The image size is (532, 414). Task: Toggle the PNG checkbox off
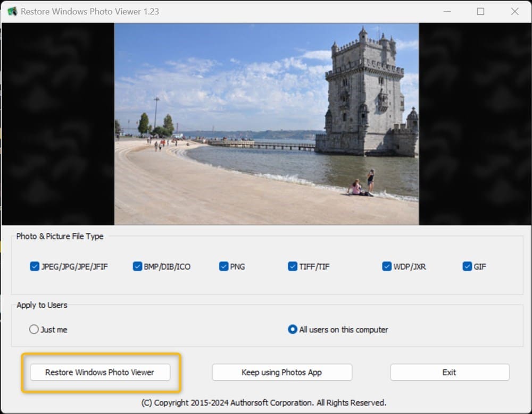tap(224, 266)
